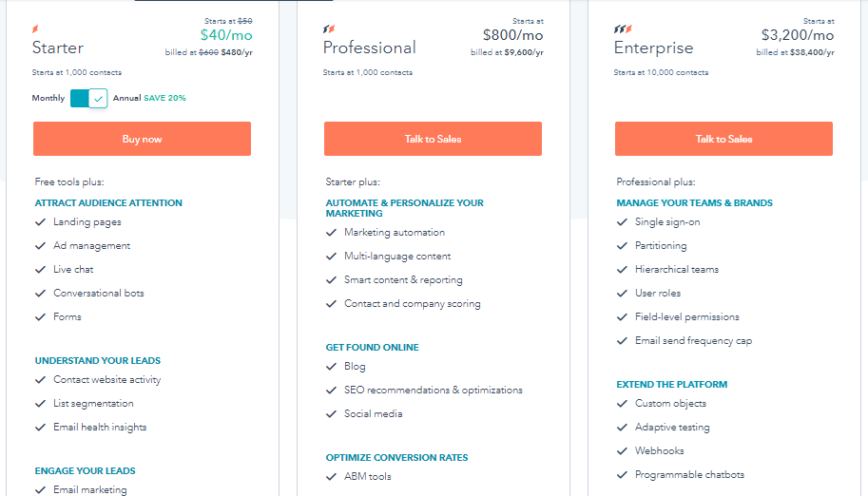This screenshot has height=496, width=868.
Task: Click the SEO recommendations & optimizations feature
Action: point(434,391)
